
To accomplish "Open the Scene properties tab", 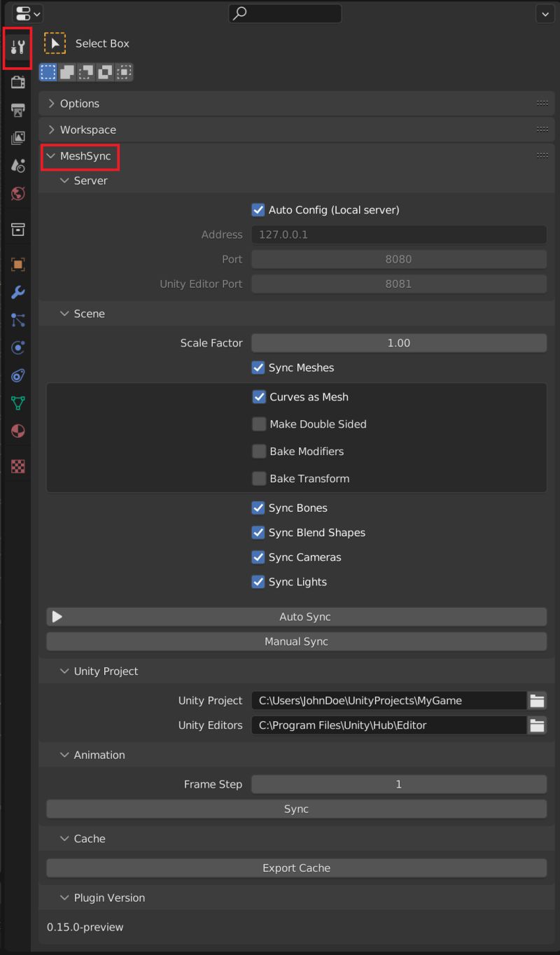I will coord(17,165).
